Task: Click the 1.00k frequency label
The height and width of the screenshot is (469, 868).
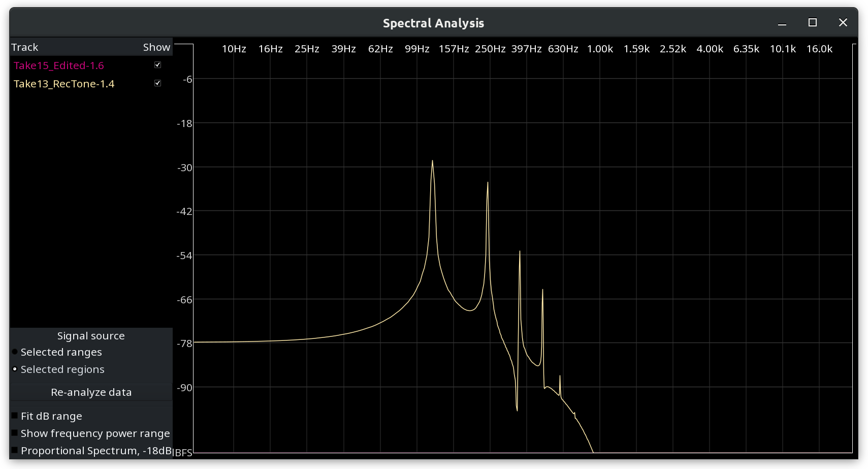Action: coord(600,49)
